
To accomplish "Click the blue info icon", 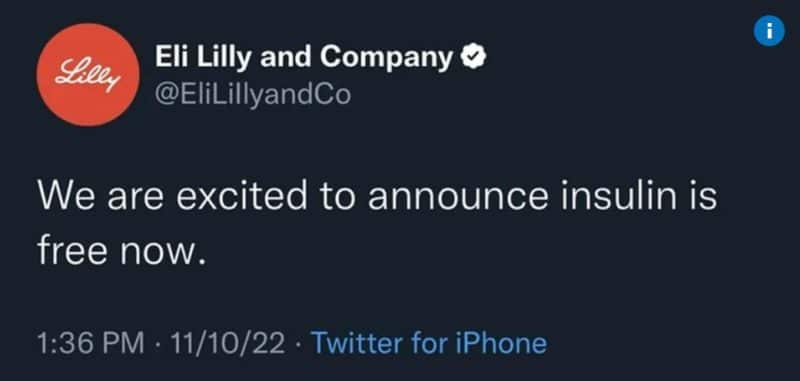I will pos(769,31).
